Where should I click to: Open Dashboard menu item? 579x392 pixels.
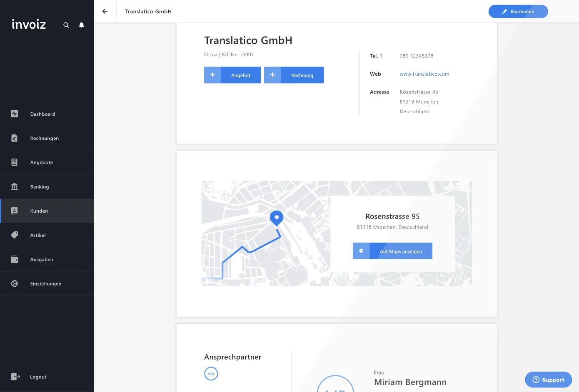47,114
